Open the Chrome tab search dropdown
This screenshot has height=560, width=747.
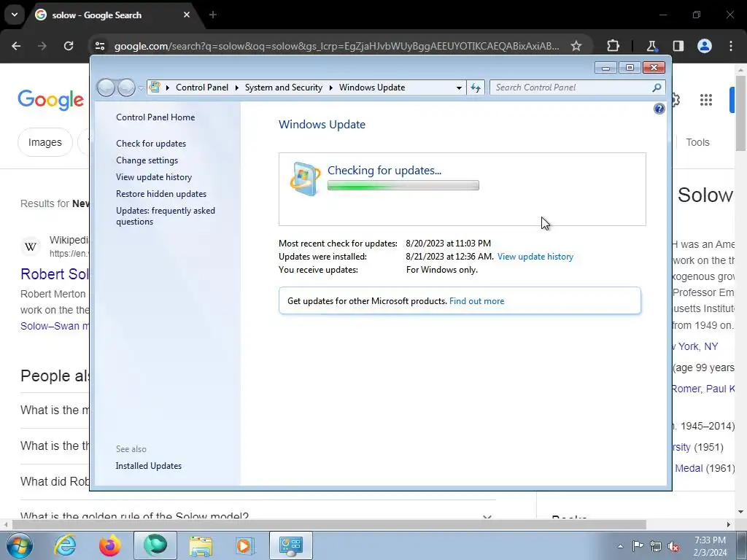pyautogui.click(x=15, y=15)
